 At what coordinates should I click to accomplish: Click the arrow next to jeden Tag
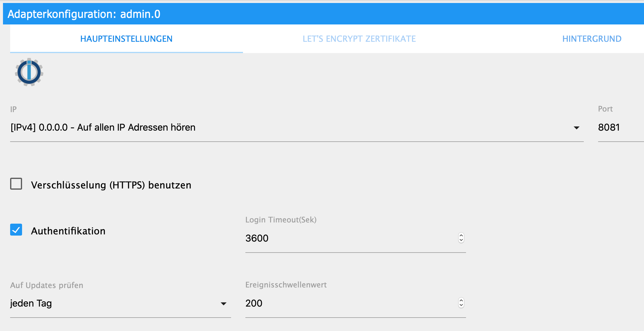[223, 304]
